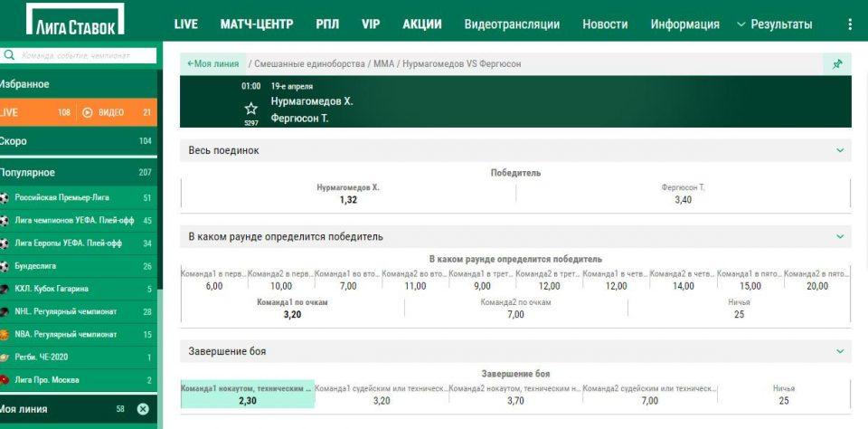
Task: Open the three-dot more options menu
Action: tap(849, 24)
